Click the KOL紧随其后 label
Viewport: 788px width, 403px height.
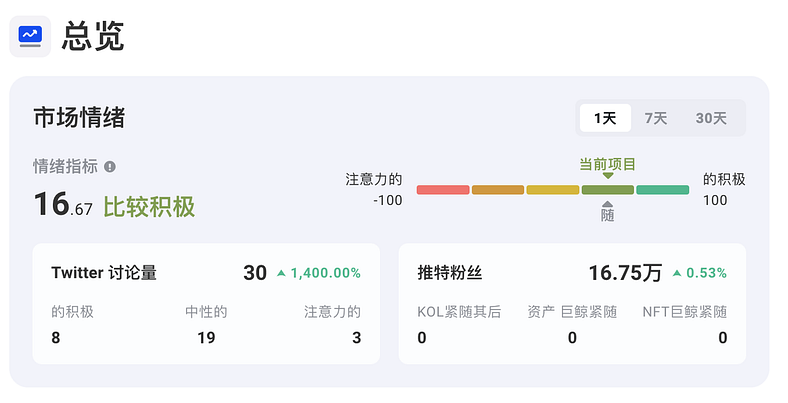pyautogui.click(x=459, y=312)
